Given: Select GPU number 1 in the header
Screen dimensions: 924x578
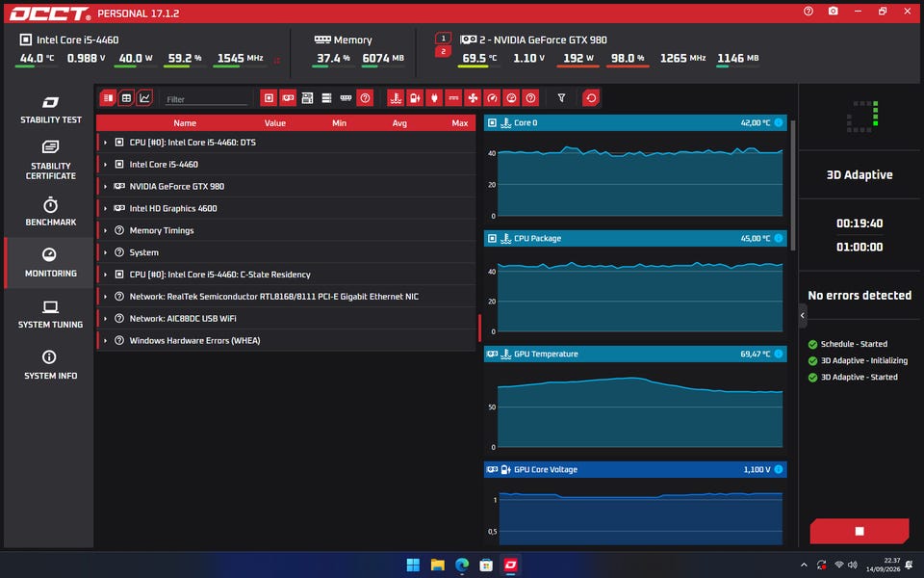Looking at the screenshot, I should pos(443,39).
